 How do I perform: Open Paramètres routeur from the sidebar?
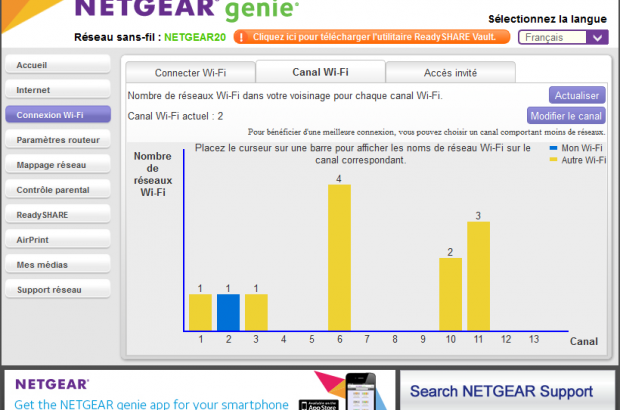tap(57, 140)
